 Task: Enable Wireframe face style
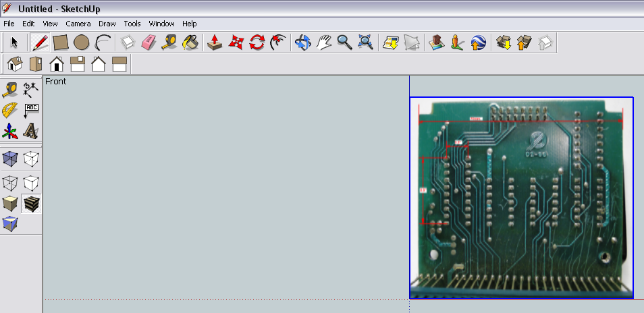(10, 183)
